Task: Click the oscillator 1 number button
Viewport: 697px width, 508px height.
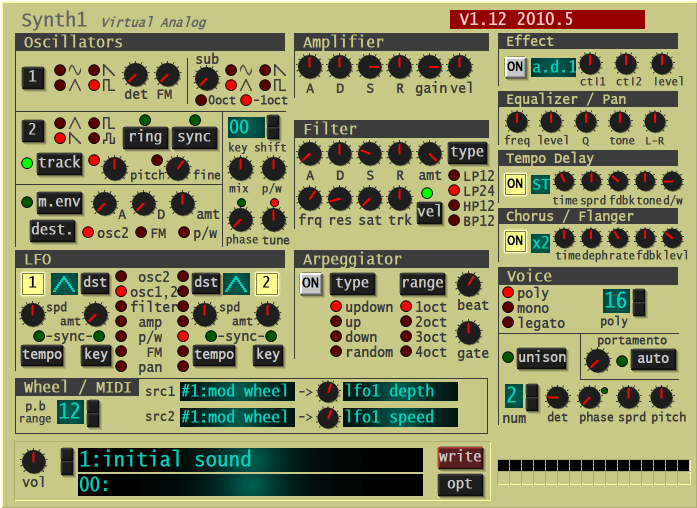Action: [x=33, y=77]
